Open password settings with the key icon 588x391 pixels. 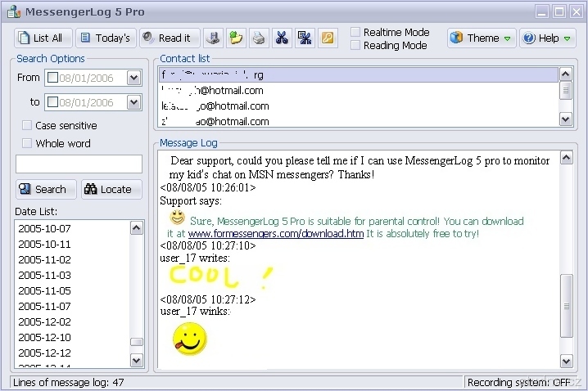coord(328,38)
